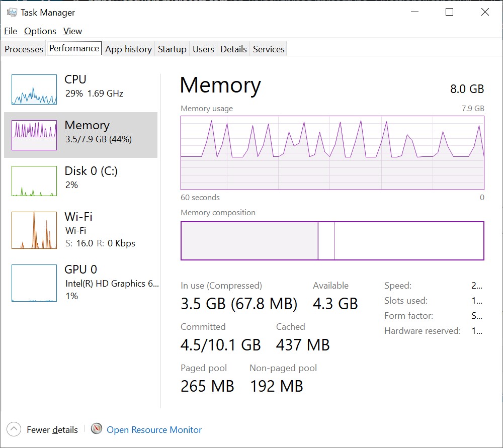Select the Wi-Fi network graph thumbnail
Image resolution: width=503 pixels, height=448 pixels.
pos(34,230)
